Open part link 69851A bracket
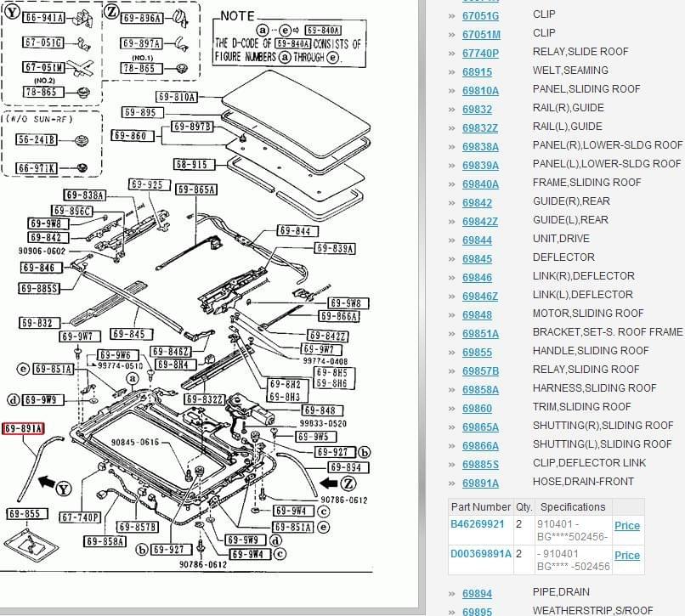Image resolution: width=685 pixels, height=616 pixels. click(x=480, y=334)
